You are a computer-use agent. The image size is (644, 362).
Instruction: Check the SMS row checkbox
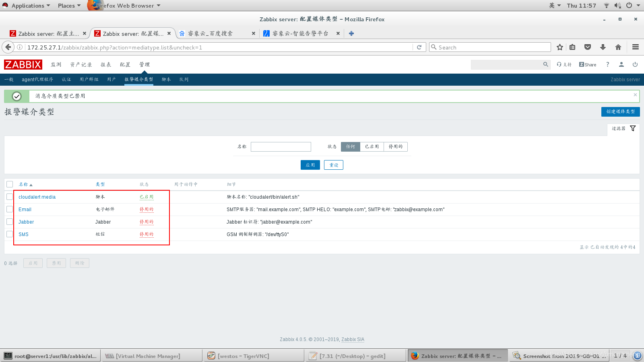pyautogui.click(x=10, y=234)
